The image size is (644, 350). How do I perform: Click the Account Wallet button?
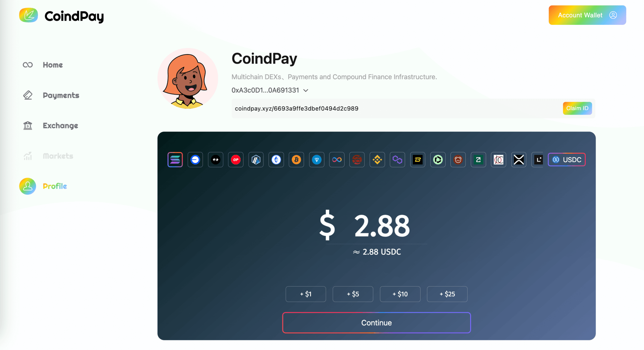(587, 15)
